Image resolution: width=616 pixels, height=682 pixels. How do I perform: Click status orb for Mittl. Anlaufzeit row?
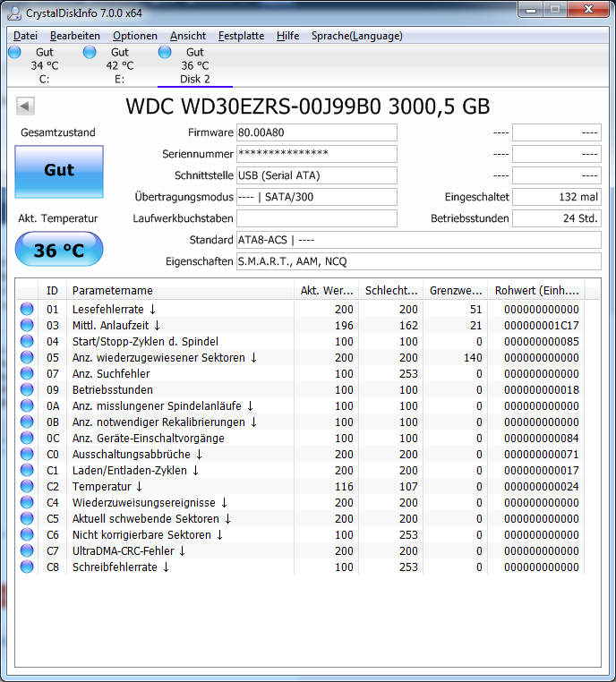(27, 325)
